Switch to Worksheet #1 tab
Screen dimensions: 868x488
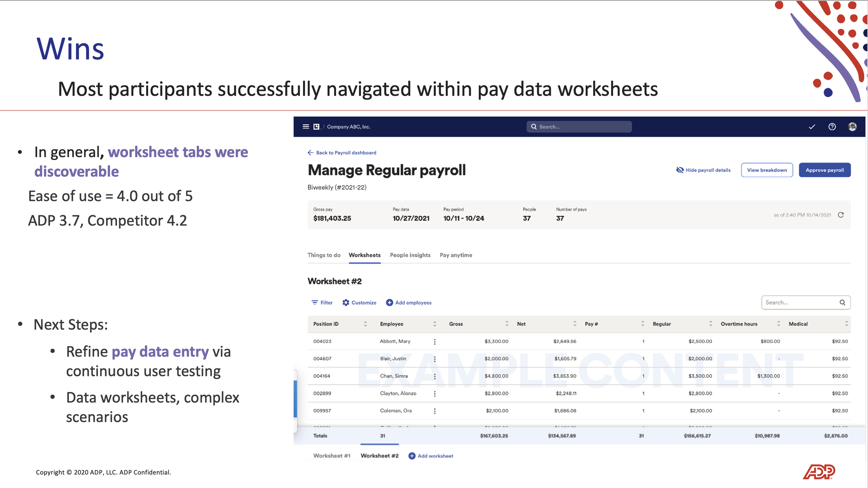[332, 456]
